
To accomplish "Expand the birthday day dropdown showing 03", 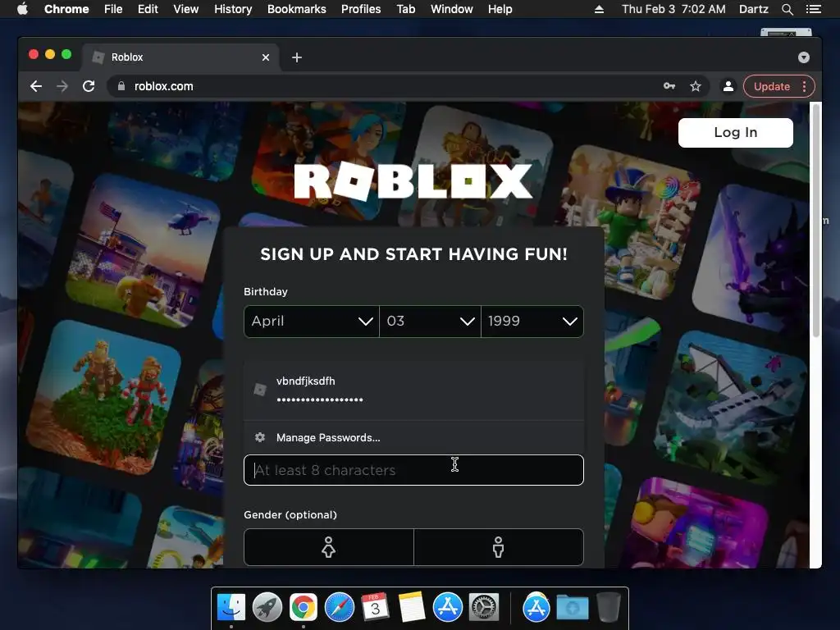I will click(x=430, y=322).
